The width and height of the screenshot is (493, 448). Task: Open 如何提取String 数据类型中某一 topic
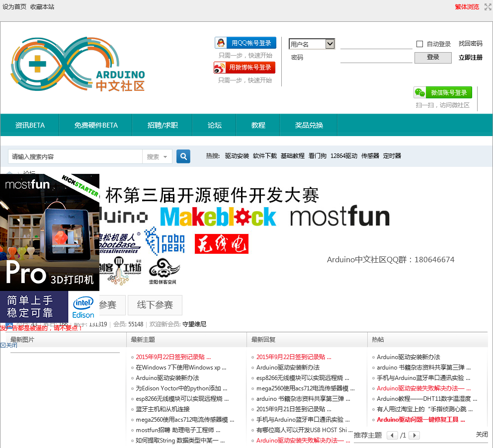180,441
